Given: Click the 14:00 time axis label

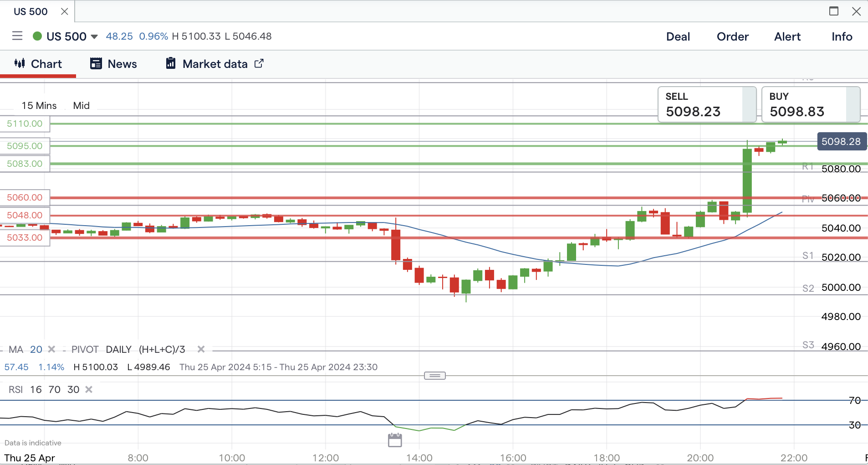Looking at the screenshot, I should [419, 458].
